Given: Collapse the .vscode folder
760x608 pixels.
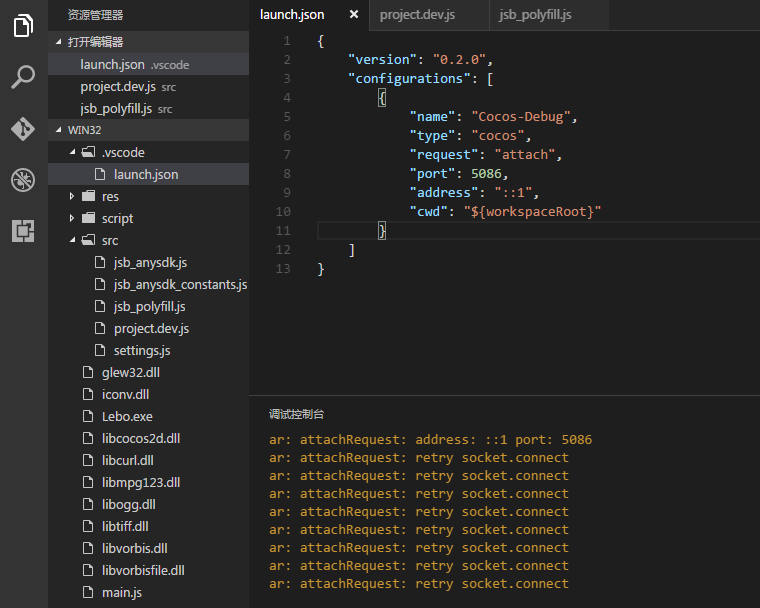Looking at the screenshot, I should pyautogui.click(x=72, y=153).
